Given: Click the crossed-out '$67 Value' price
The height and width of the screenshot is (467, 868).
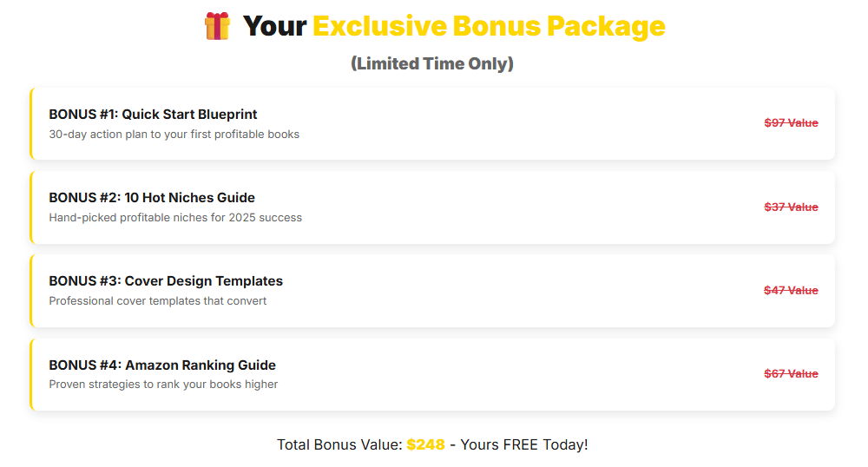Looking at the screenshot, I should [x=791, y=374].
